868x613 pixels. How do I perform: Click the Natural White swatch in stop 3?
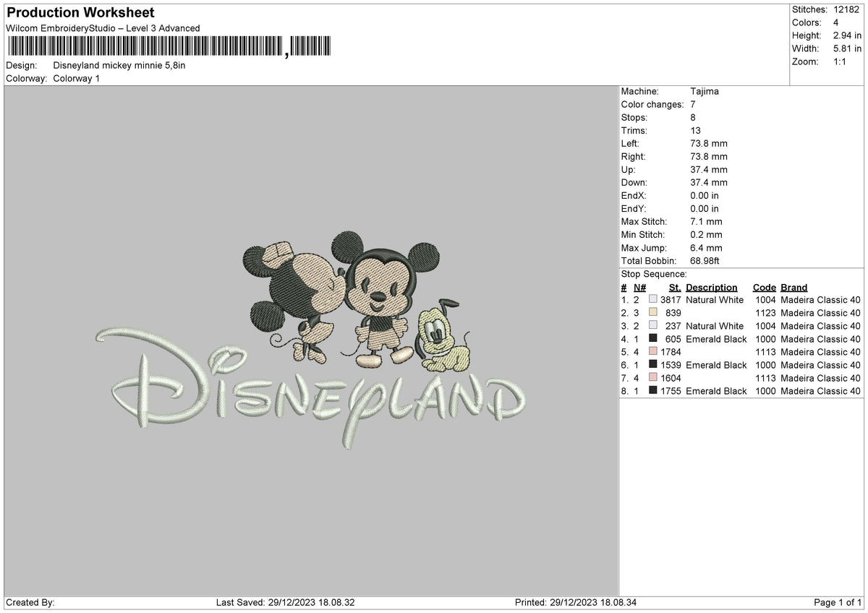[x=653, y=326]
